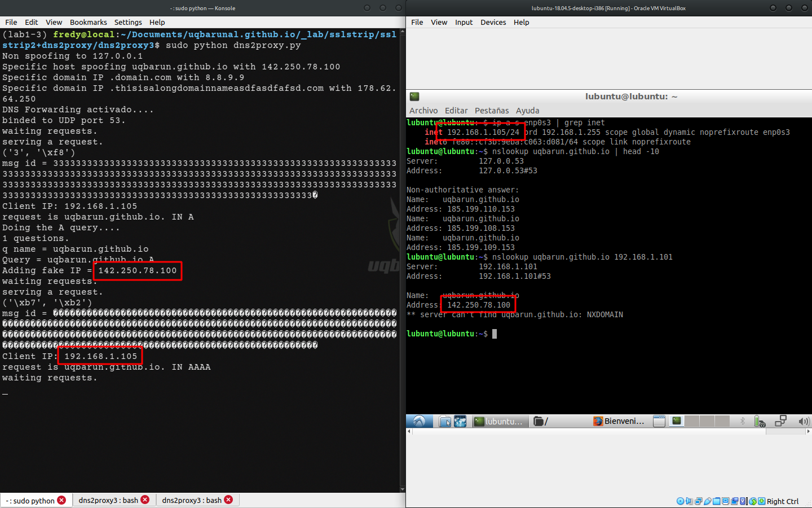Open Ayuda menu in Lubuntu terminal
812x508 pixels.
[528, 111]
